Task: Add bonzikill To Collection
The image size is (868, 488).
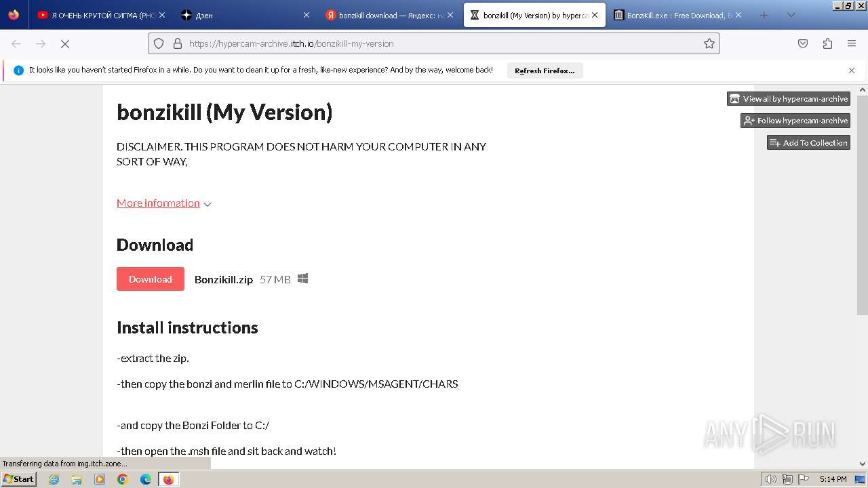Action: [808, 143]
